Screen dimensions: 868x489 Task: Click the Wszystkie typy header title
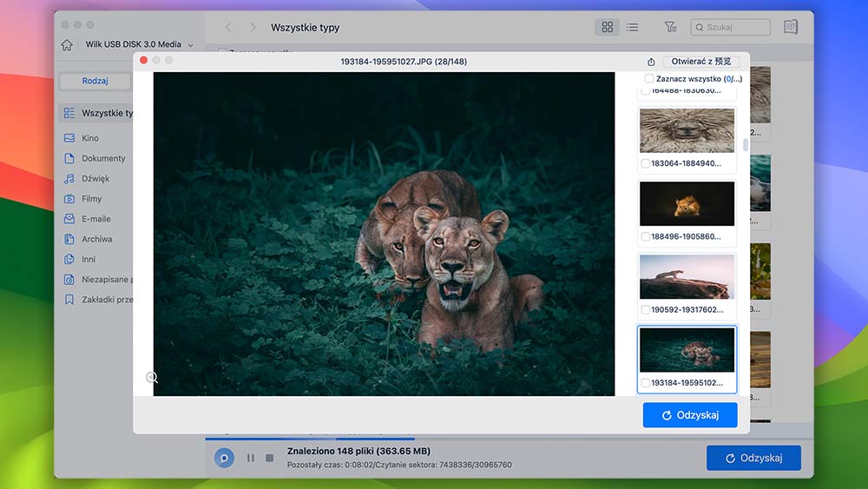pyautogui.click(x=305, y=27)
